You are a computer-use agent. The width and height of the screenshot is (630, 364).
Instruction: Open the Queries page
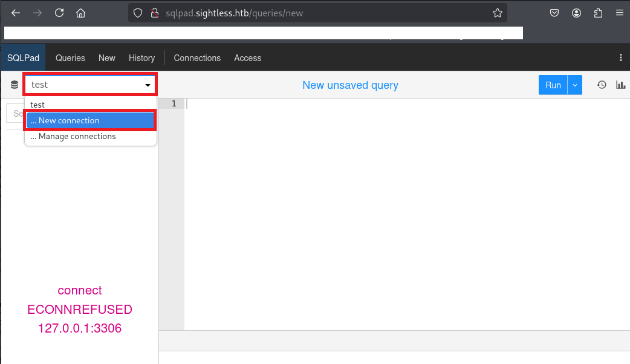(x=70, y=58)
